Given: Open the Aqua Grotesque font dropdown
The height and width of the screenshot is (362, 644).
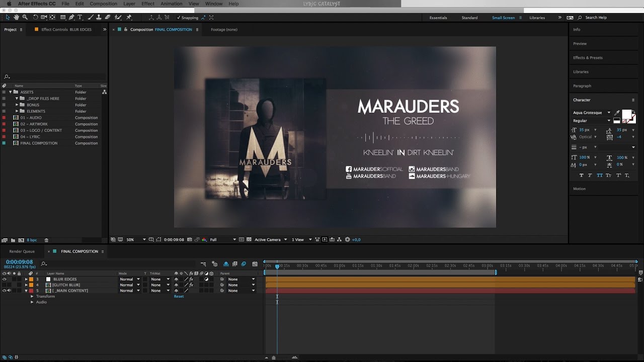Looking at the screenshot, I should 592,113.
